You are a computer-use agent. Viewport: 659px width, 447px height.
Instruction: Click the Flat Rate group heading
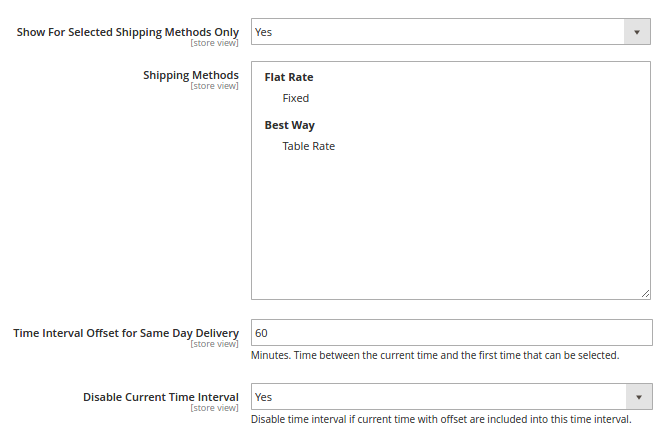(x=289, y=77)
